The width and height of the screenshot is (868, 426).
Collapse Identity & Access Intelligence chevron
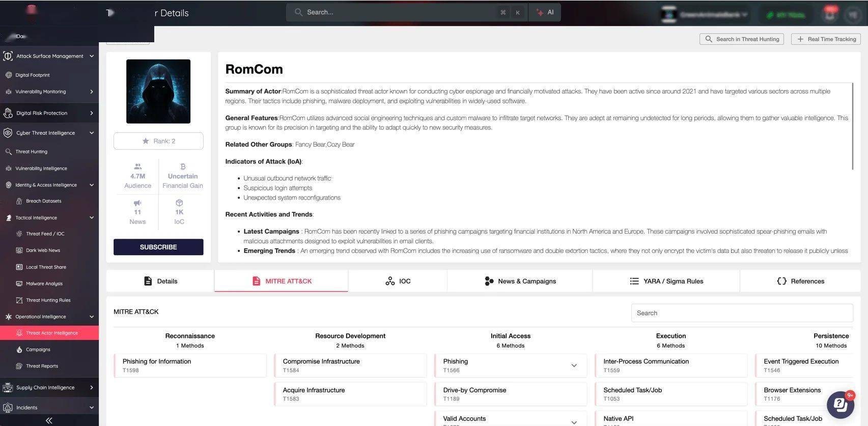pos(92,185)
